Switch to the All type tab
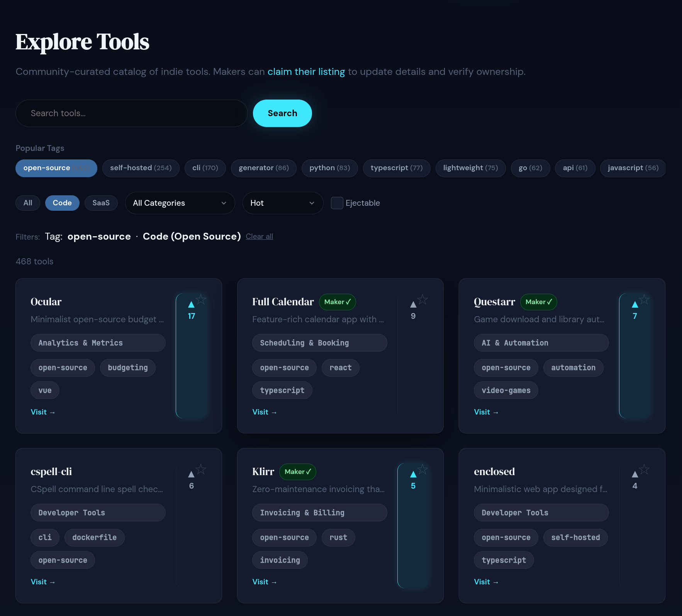Screen dimensions: 682x616 (x=28, y=203)
